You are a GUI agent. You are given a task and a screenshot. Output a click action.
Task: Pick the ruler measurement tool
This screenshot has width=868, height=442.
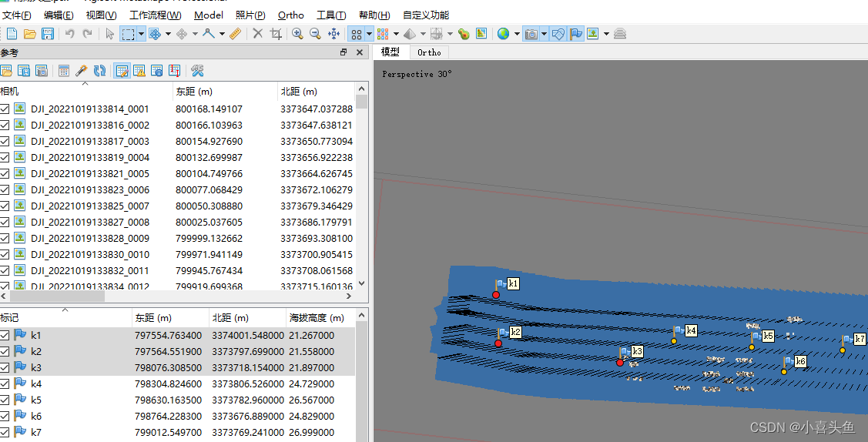click(x=235, y=35)
